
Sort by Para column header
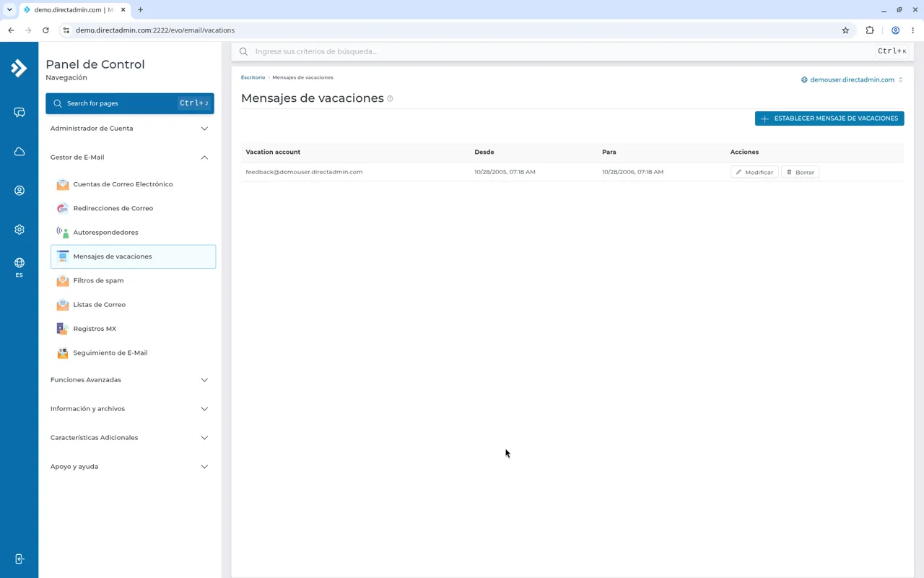click(x=609, y=152)
